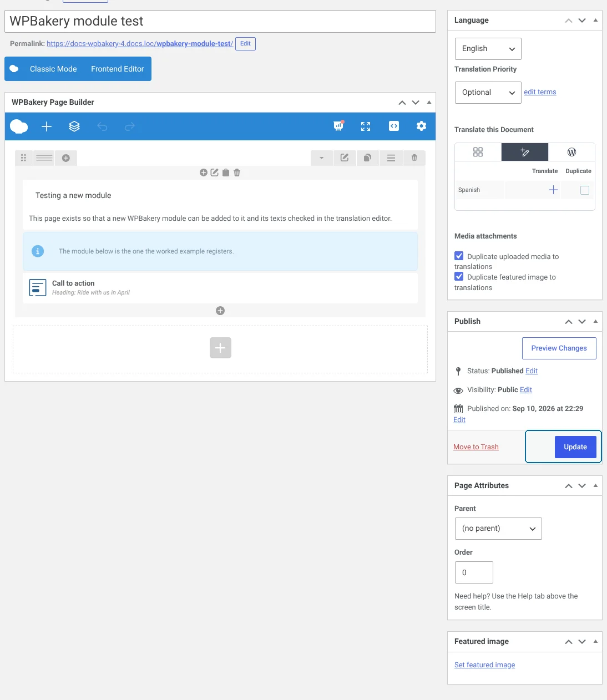Screen dimensions: 607x700
Task: Paste into column clipboard icon
Action: coord(226,173)
